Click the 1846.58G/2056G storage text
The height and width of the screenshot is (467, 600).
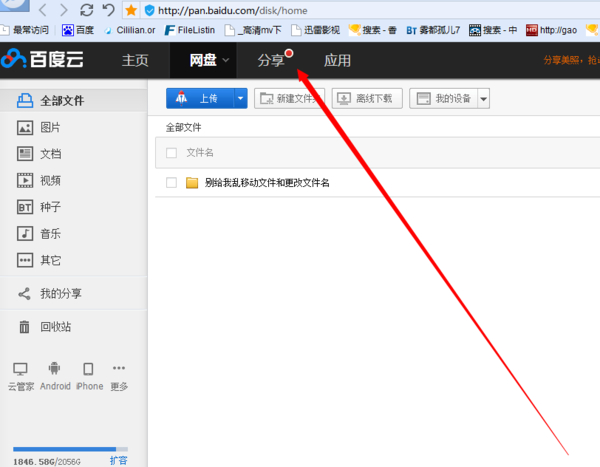coord(47,462)
